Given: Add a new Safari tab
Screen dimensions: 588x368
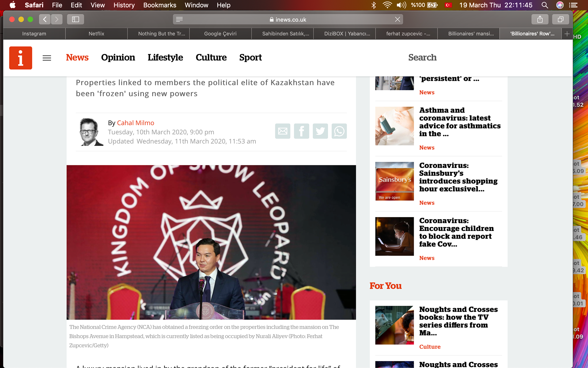Looking at the screenshot, I should [567, 34].
